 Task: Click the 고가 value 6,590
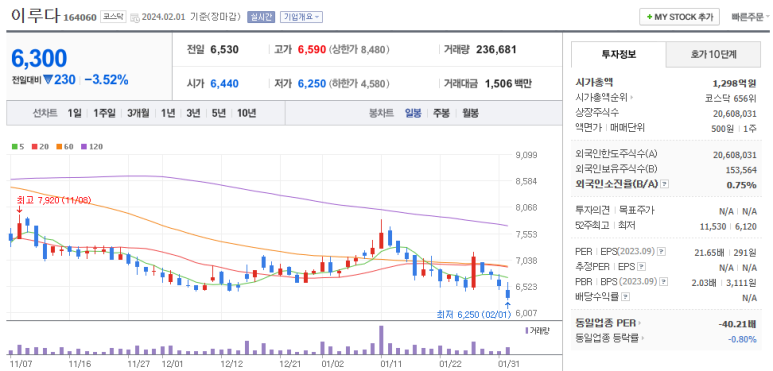[x=312, y=49]
